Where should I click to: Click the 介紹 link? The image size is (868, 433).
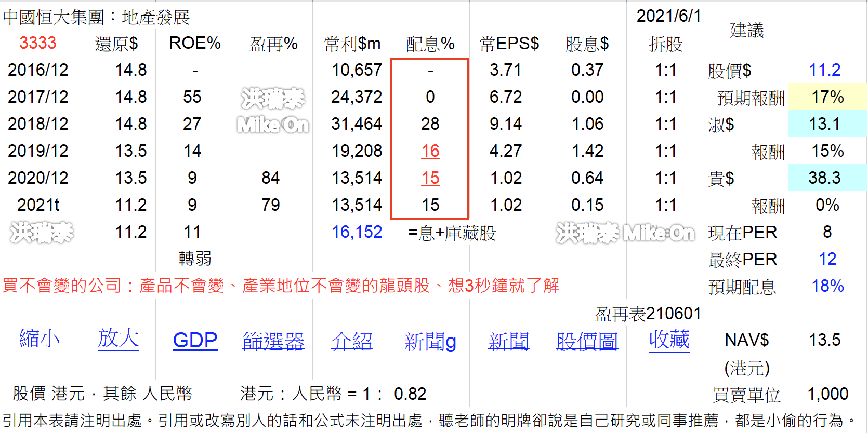pyautogui.click(x=352, y=342)
